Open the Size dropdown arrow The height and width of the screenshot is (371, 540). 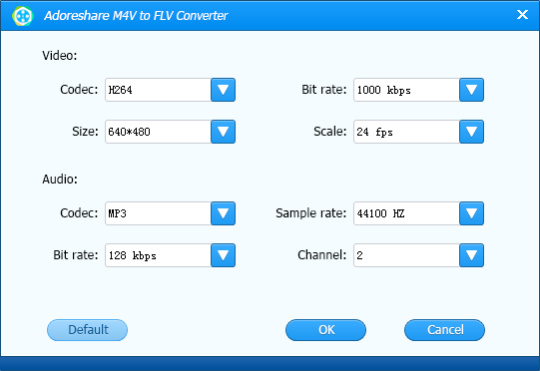click(x=223, y=132)
